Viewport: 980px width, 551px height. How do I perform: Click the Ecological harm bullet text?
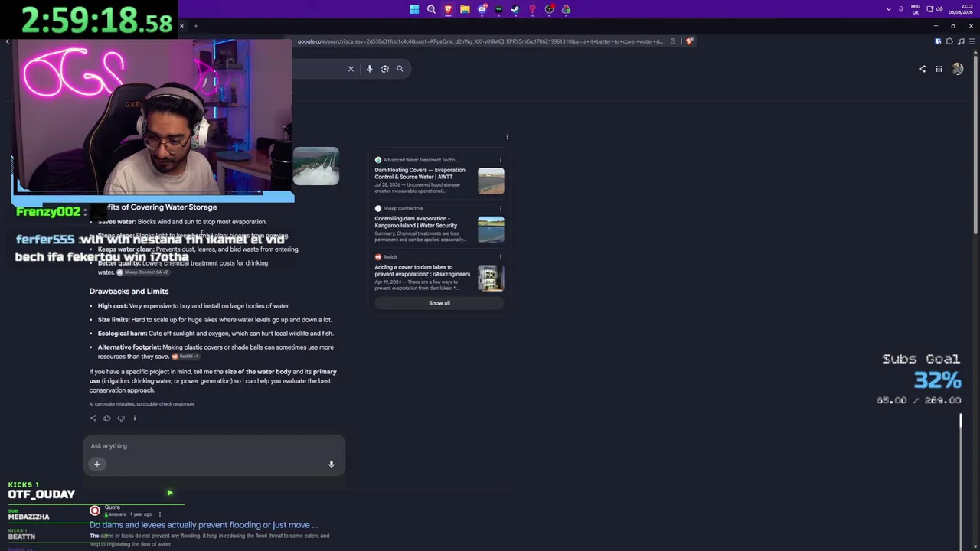215,334
